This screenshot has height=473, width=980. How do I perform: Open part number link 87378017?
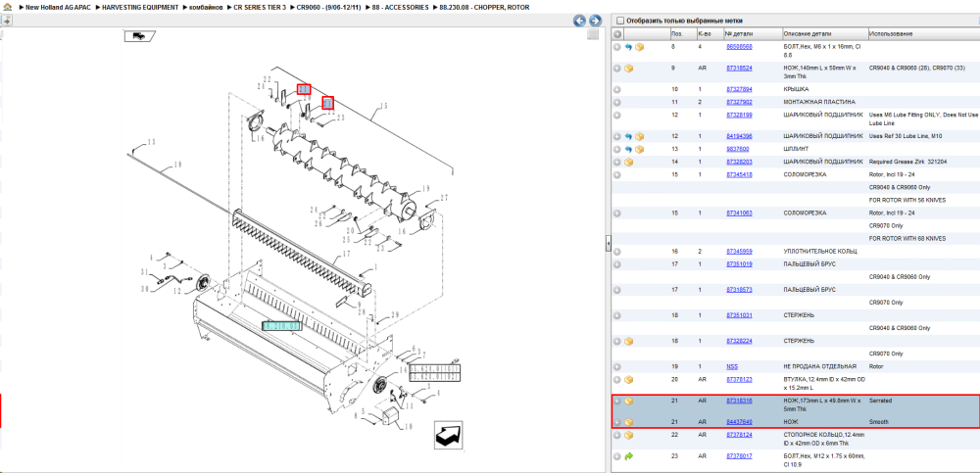pyautogui.click(x=739, y=456)
